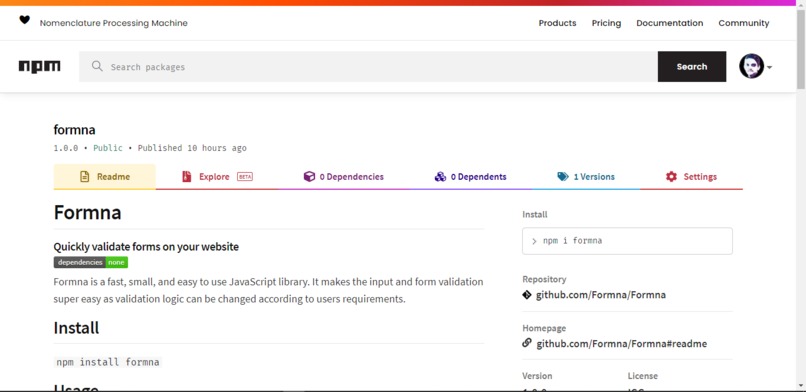Open the Documentation link
Image resolution: width=806 pixels, height=392 pixels.
tap(669, 23)
